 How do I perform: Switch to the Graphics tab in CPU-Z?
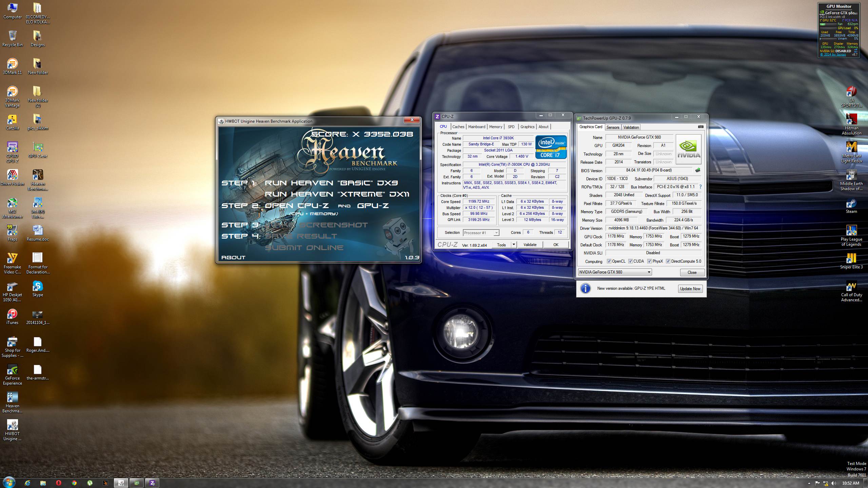(x=527, y=127)
